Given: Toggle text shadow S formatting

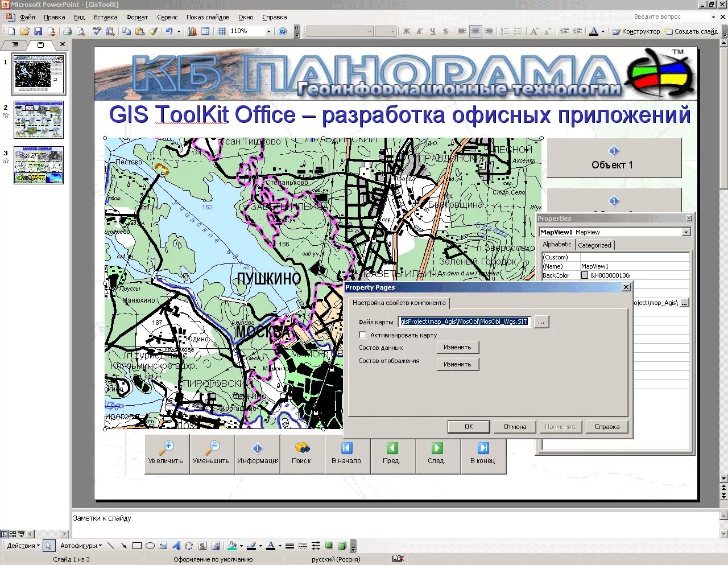Looking at the screenshot, I should click(445, 31).
